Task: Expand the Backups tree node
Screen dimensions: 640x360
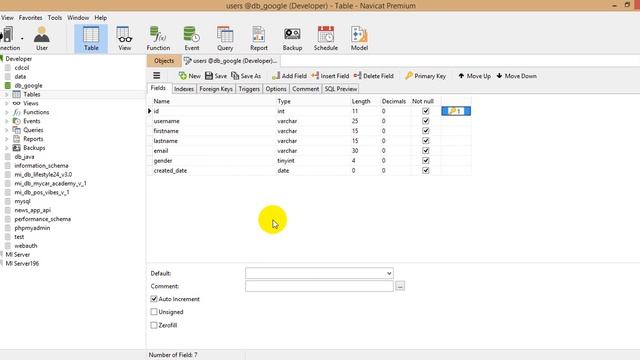Action: point(7,148)
